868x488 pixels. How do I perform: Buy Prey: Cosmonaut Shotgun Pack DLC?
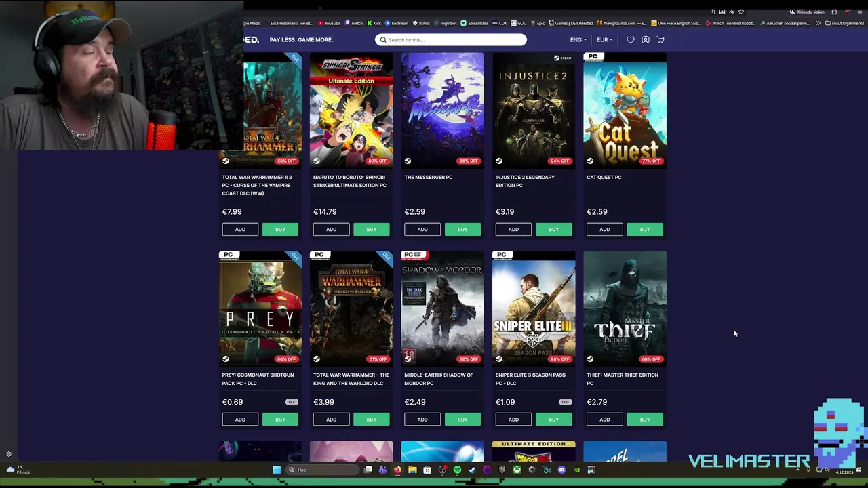coord(280,420)
